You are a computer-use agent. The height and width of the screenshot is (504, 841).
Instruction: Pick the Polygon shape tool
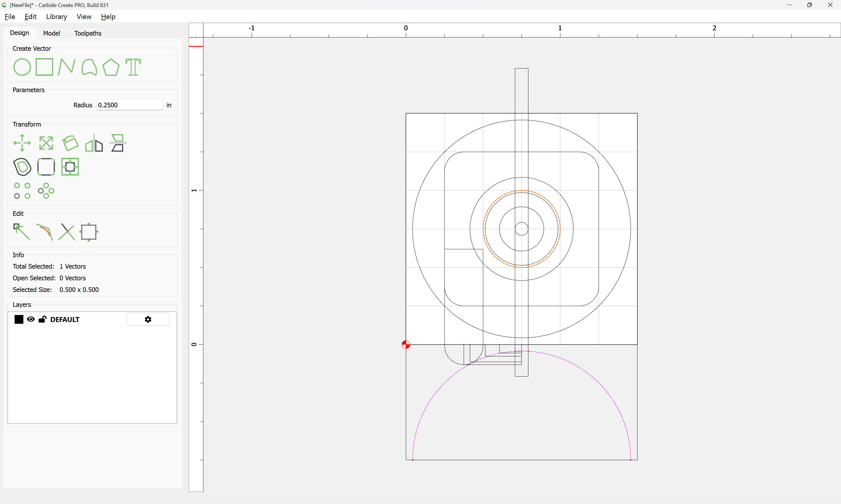click(111, 67)
